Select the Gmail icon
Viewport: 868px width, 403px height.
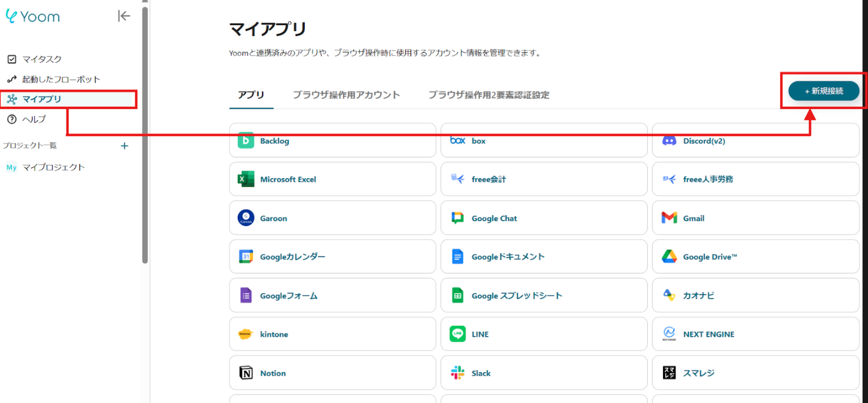[x=669, y=218]
